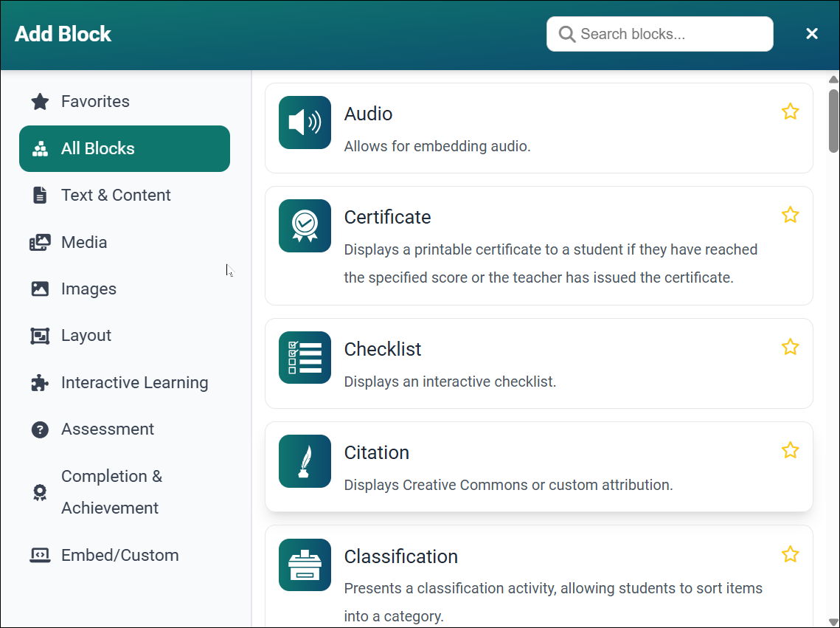Image resolution: width=840 pixels, height=628 pixels.
Task: Click 'Displays Creative Commons or custom attribution.' text
Action: point(508,485)
